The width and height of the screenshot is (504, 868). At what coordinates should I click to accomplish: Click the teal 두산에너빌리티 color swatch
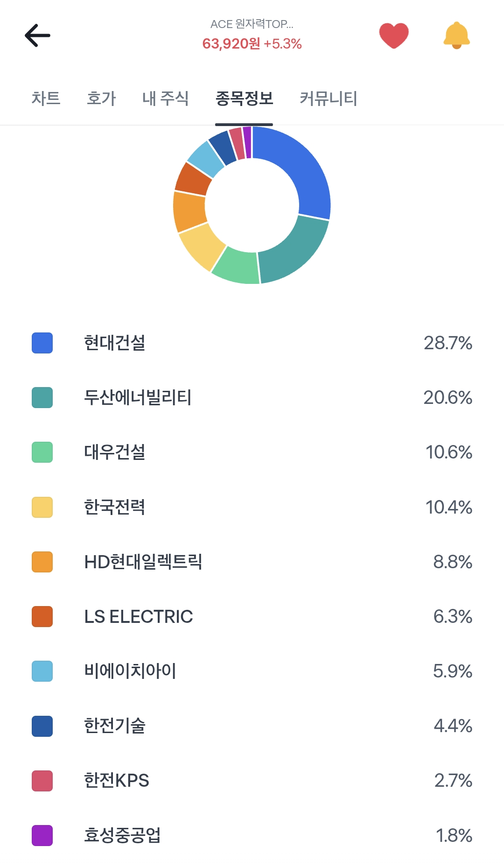click(42, 398)
